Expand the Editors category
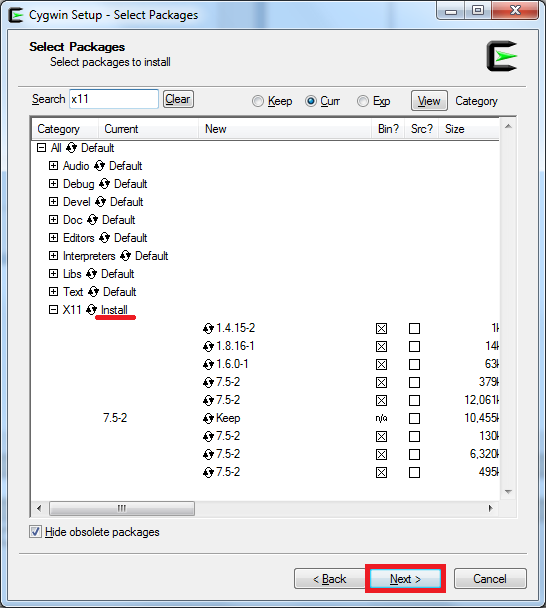Image resolution: width=546 pixels, height=608 pixels. 53,237
